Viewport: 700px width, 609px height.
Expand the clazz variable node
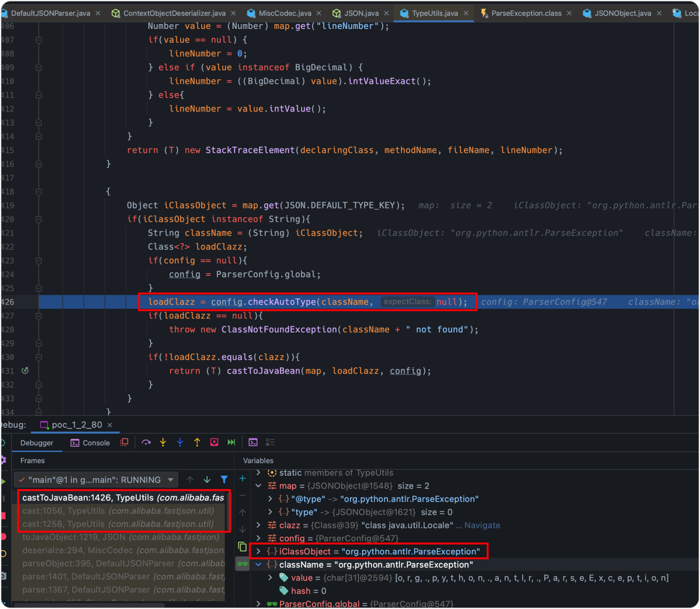pyautogui.click(x=259, y=525)
